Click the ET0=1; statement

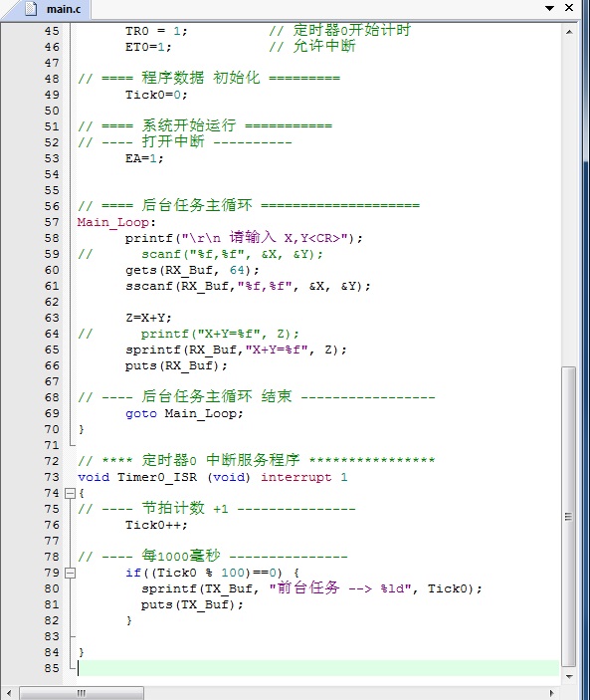[x=148, y=47]
